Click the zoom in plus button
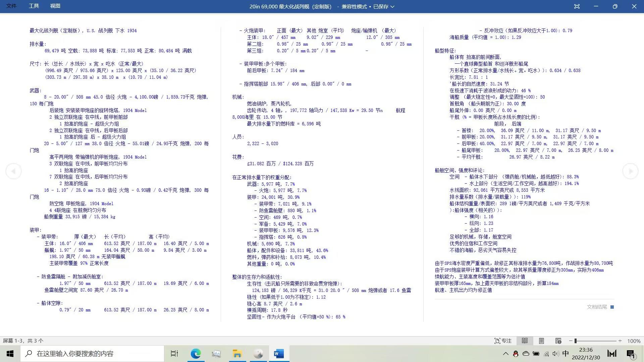The width and height of the screenshot is (644, 362). point(620,341)
